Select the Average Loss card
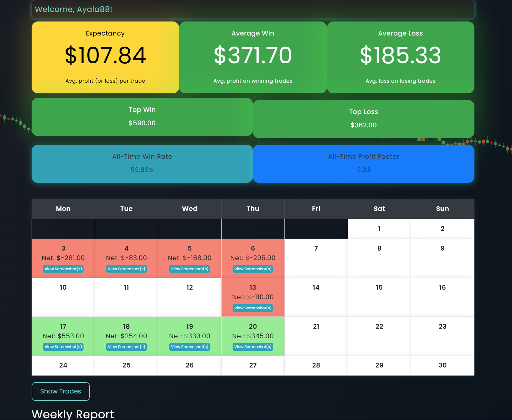The image size is (512, 420). tap(400, 57)
